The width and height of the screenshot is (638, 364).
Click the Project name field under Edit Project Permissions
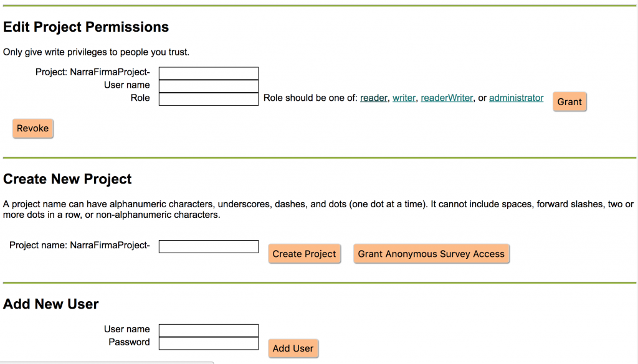point(208,72)
